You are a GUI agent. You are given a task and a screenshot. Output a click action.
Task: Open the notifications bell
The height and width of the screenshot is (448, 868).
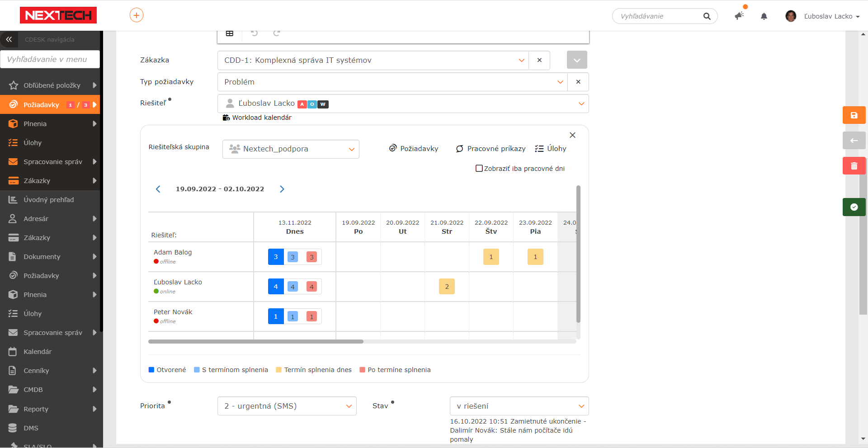click(x=764, y=16)
